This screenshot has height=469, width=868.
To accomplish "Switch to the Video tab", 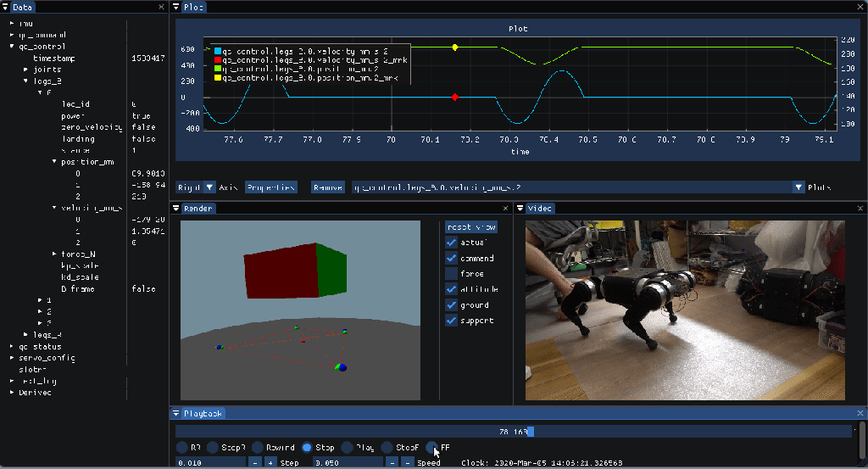I will coord(540,208).
